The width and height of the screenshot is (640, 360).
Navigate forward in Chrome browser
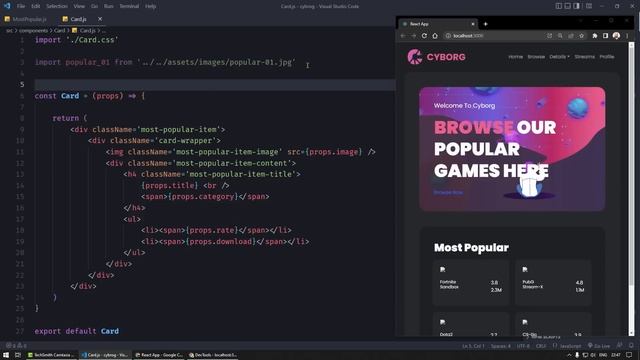[414, 36]
